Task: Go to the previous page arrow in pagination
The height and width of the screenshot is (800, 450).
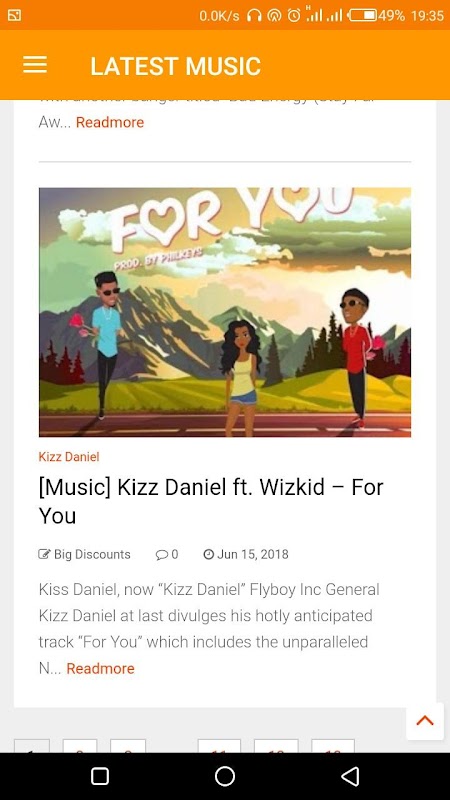Action: click(x=32, y=745)
